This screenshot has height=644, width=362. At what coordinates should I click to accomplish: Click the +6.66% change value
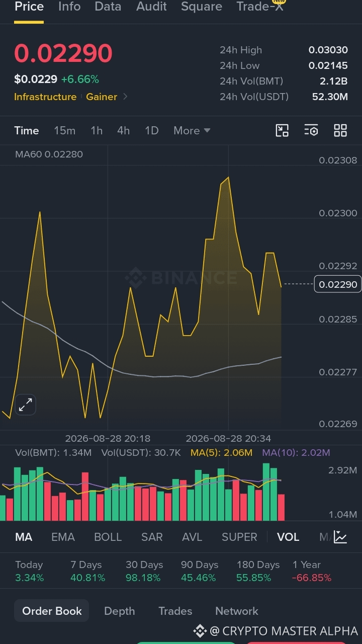[x=80, y=79]
